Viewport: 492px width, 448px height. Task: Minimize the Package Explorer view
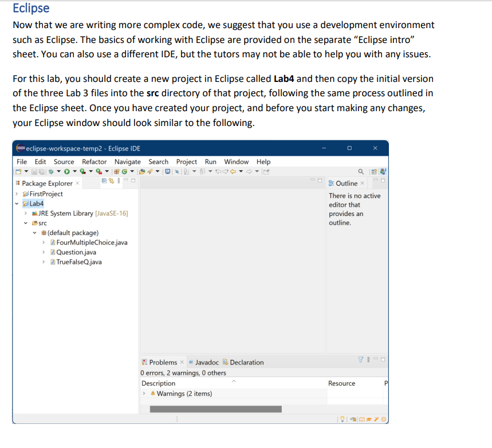[126, 179]
